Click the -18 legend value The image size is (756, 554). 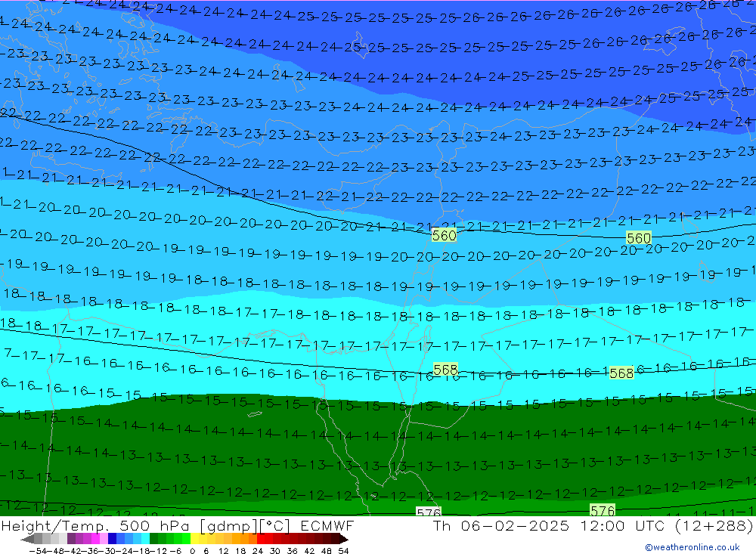(141, 551)
